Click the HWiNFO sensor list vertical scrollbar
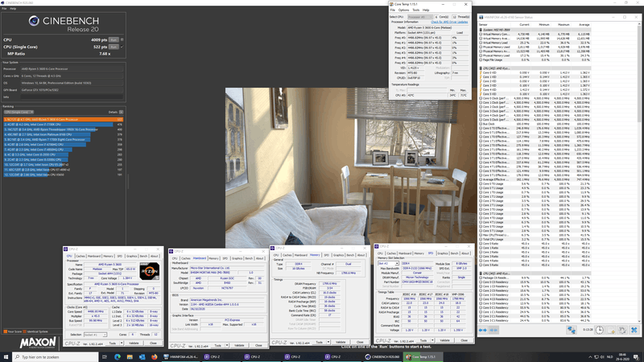The image size is (644, 362). point(639,74)
